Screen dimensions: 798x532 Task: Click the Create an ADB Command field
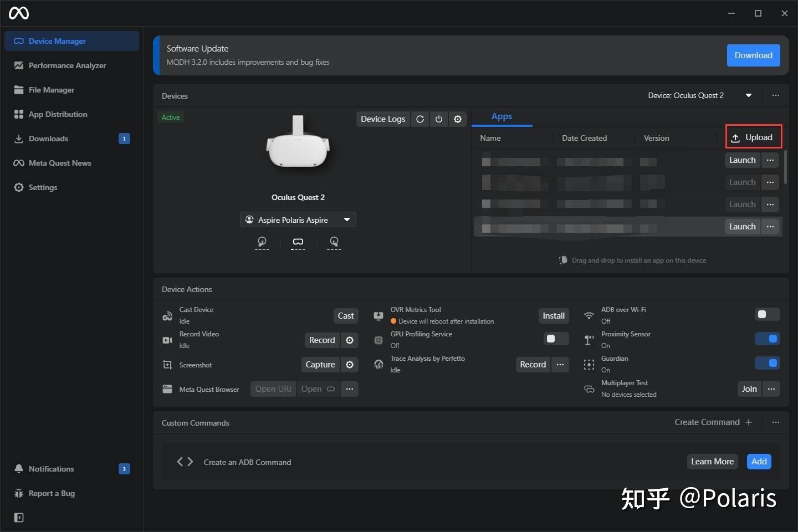click(x=247, y=462)
